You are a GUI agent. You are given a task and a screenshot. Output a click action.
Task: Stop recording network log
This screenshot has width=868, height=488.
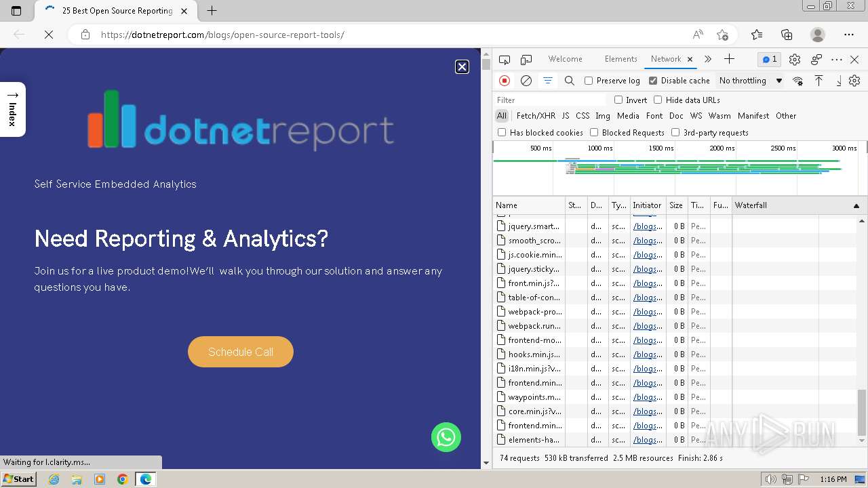click(505, 81)
